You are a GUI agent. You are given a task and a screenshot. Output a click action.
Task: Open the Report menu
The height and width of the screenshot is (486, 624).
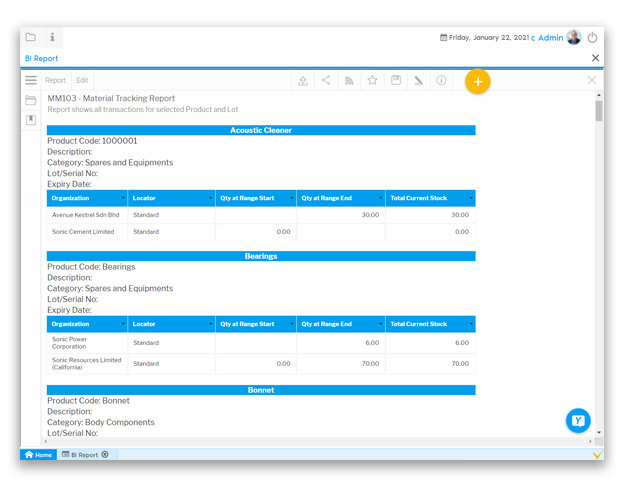coord(55,81)
